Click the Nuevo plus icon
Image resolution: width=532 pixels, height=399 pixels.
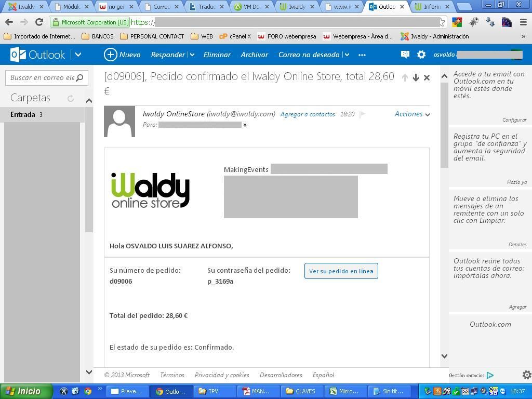click(110, 55)
